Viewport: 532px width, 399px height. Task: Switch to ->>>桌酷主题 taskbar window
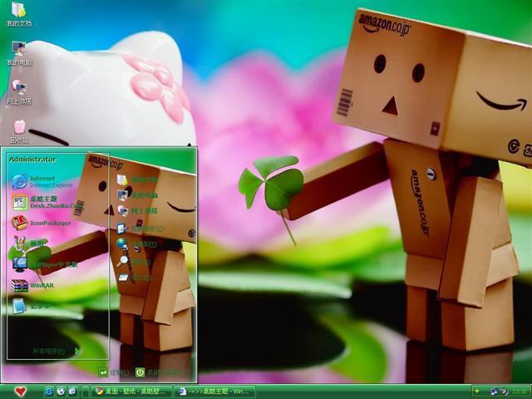click(x=215, y=392)
